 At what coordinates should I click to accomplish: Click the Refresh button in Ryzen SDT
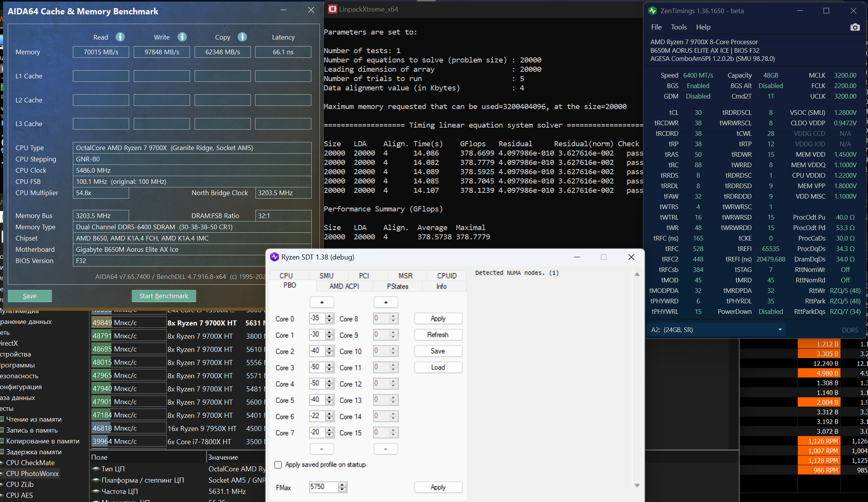[438, 335]
